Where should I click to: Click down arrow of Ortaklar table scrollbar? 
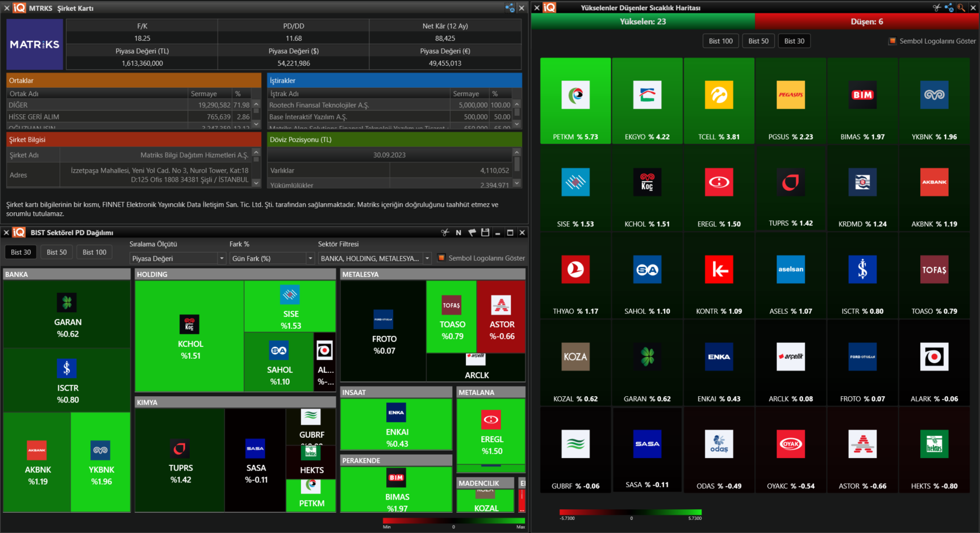256,124
